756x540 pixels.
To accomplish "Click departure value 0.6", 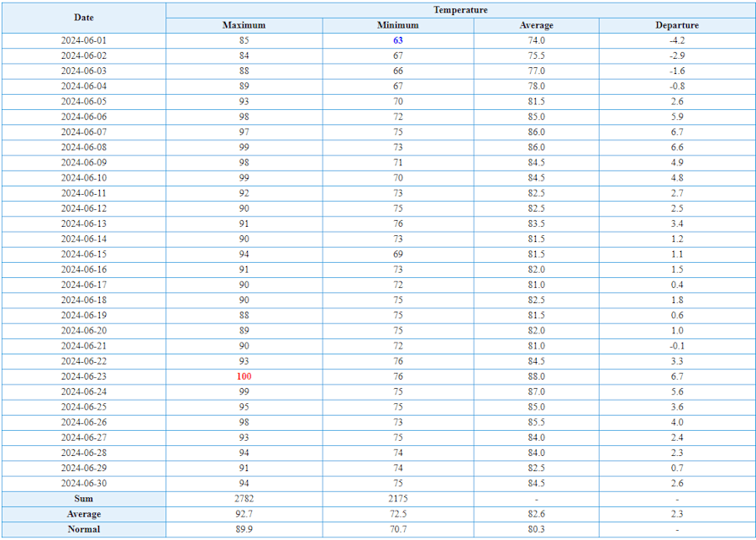I will pyautogui.click(x=677, y=316).
